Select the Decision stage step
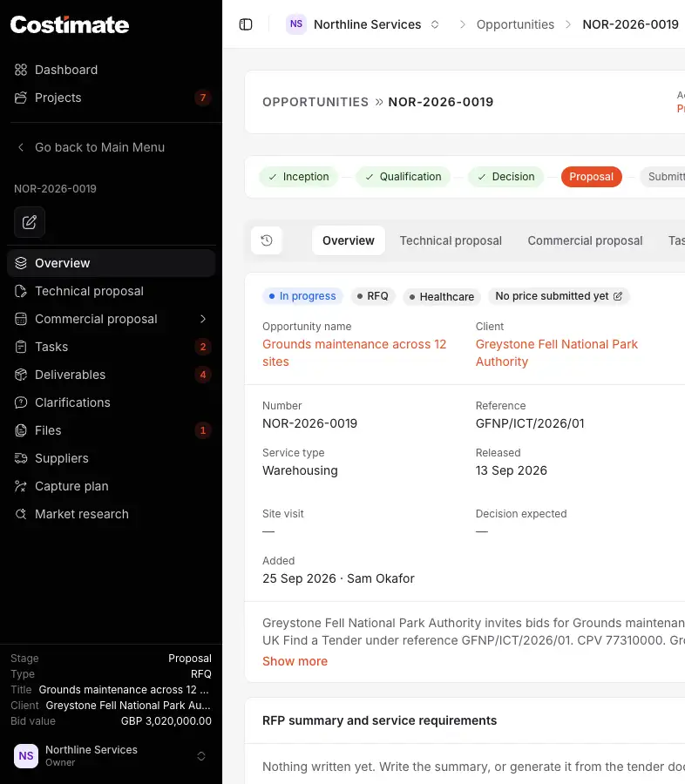 pos(505,177)
